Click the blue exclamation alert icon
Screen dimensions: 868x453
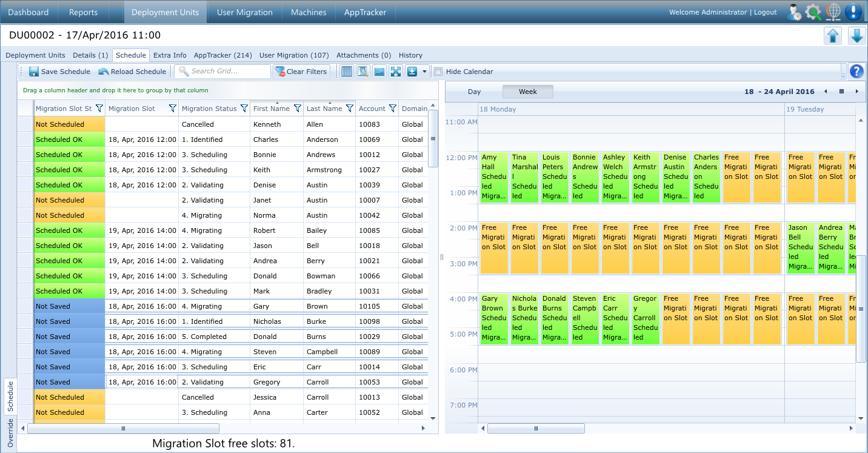click(853, 12)
